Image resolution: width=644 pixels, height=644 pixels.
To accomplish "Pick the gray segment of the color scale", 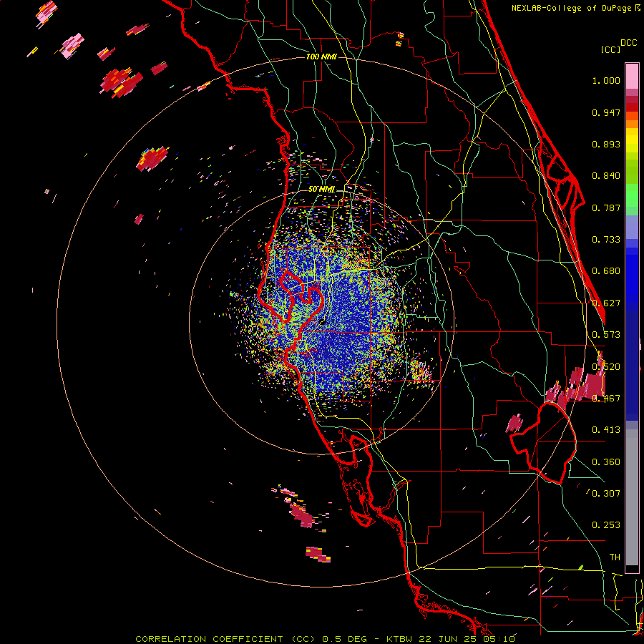I will pyautogui.click(x=632, y=497).
